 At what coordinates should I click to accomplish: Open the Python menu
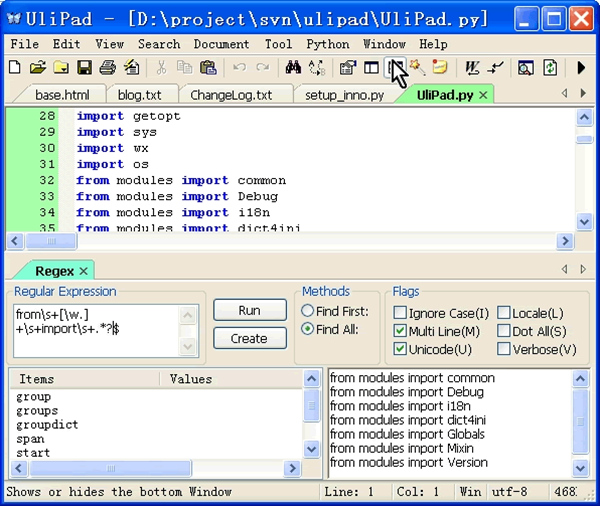pyautogui.click(x=328, y=44)
